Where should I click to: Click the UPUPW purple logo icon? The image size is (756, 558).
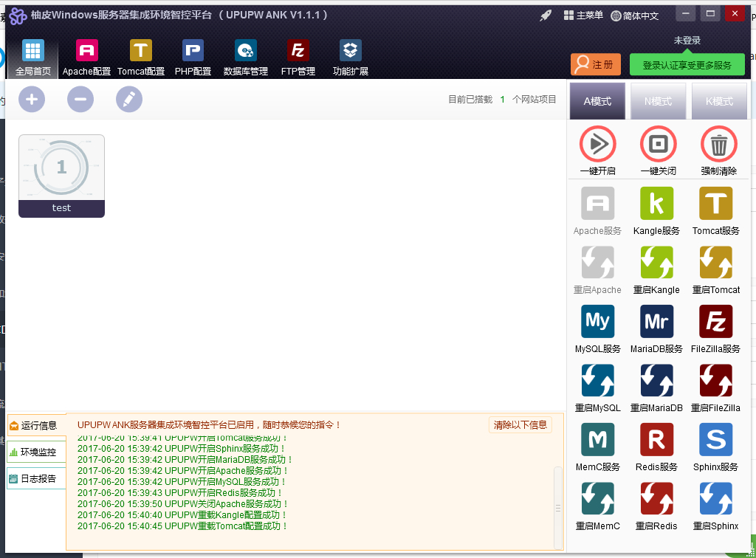(x=18, y=16)
